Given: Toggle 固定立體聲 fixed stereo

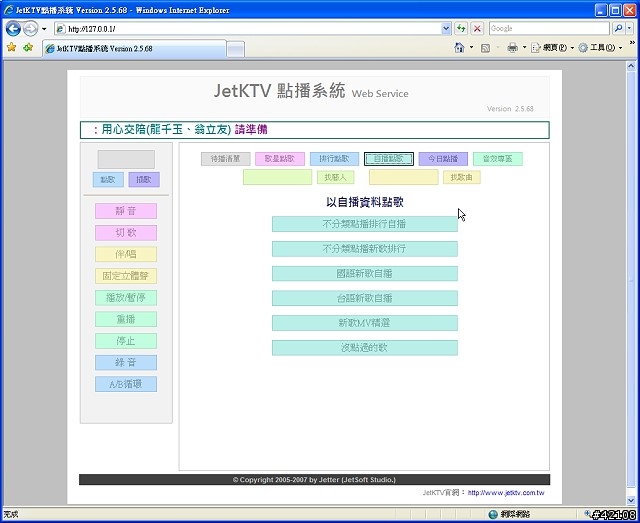Looking at the screenshot, I should click(x=126, y=276).
